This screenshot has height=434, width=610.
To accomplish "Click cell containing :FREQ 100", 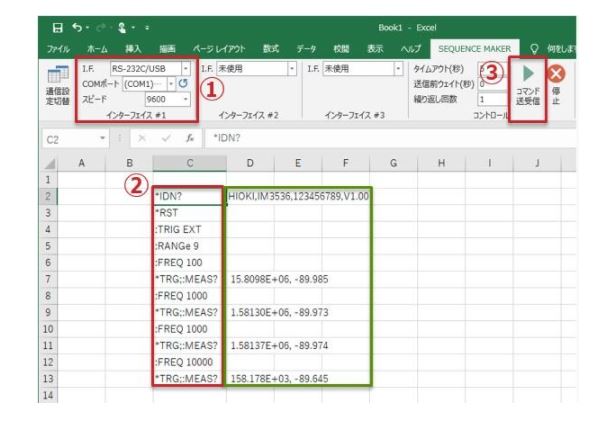I will 189,262.
